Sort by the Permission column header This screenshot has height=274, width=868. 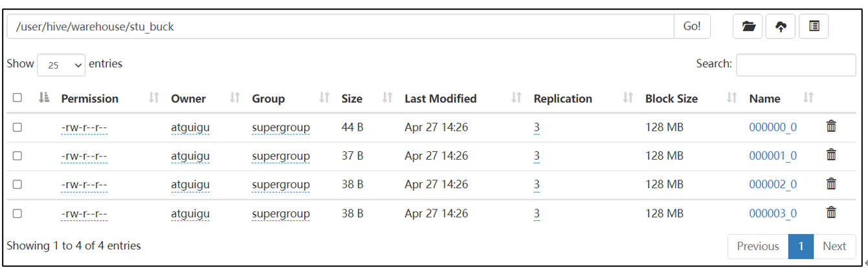[x=89, y=99]
